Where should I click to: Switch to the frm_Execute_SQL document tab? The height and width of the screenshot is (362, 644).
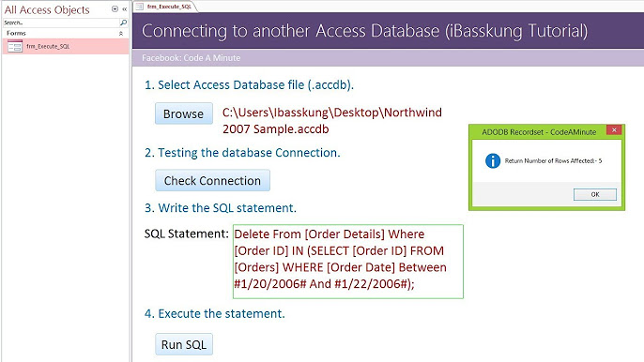pos(166,7)
